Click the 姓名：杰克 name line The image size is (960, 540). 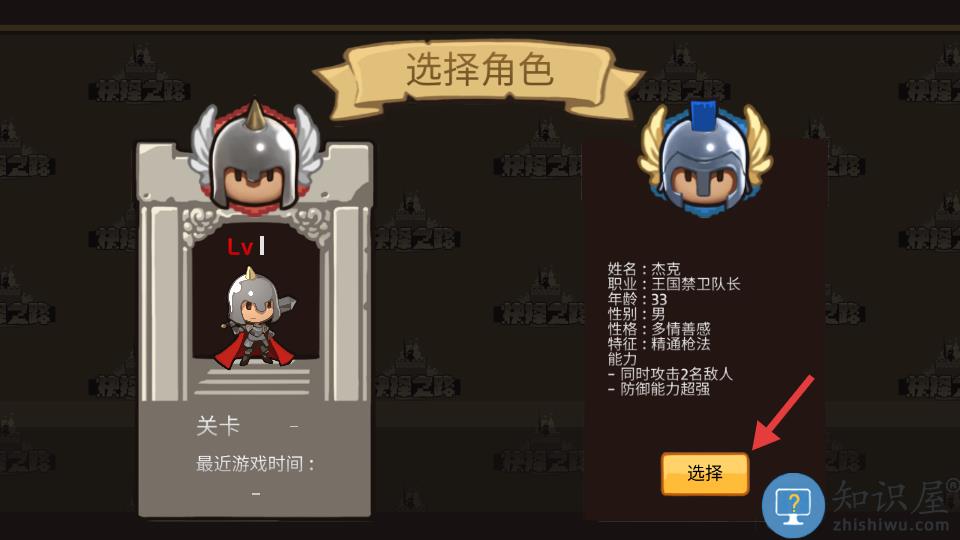pyautogui.click(x=643, y=269)
